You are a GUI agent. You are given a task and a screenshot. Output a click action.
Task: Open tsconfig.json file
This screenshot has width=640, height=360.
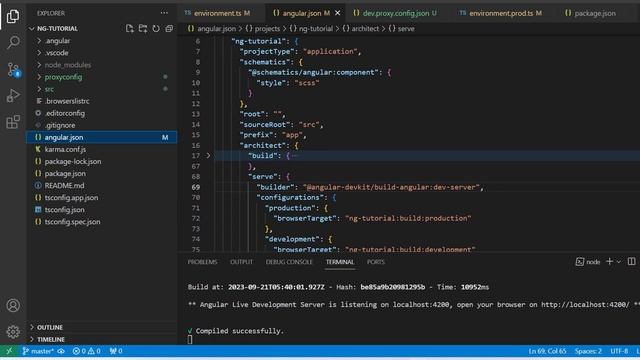point(102,209)
